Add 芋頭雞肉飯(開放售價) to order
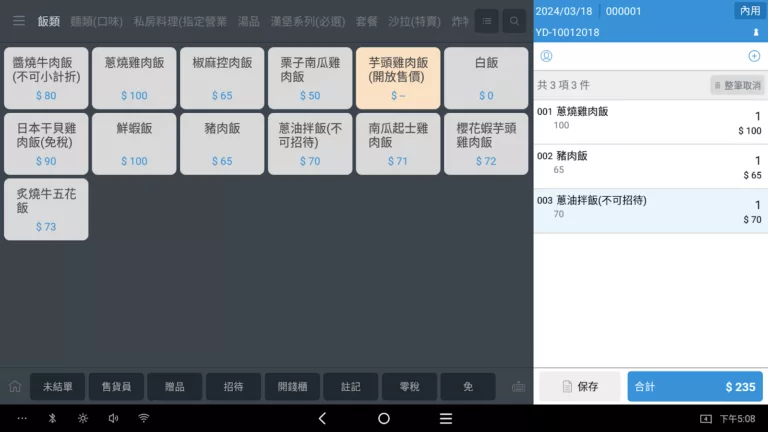The height and width of the screenshot is (432, 768). pos(398,78)
